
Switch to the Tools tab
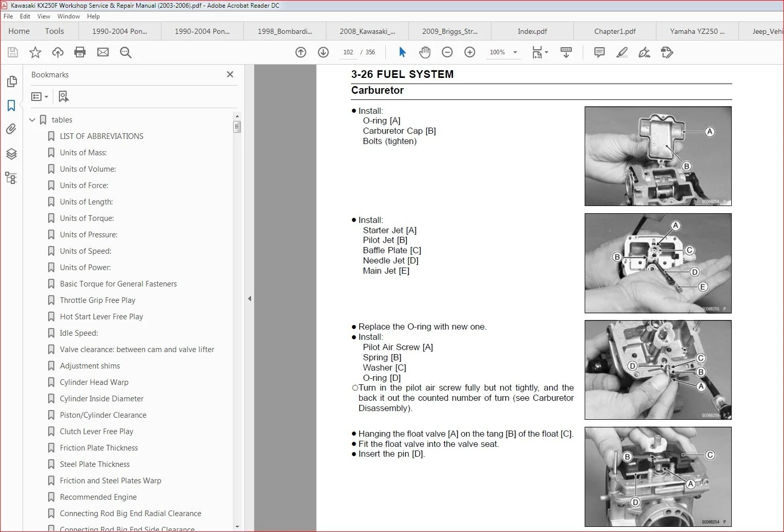point(54,31)
